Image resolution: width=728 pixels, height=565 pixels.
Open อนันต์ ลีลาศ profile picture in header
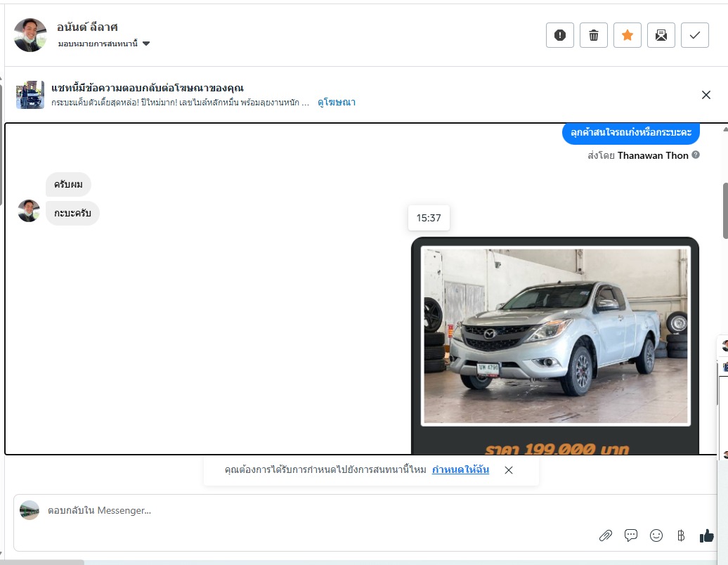tap(30, 35)
